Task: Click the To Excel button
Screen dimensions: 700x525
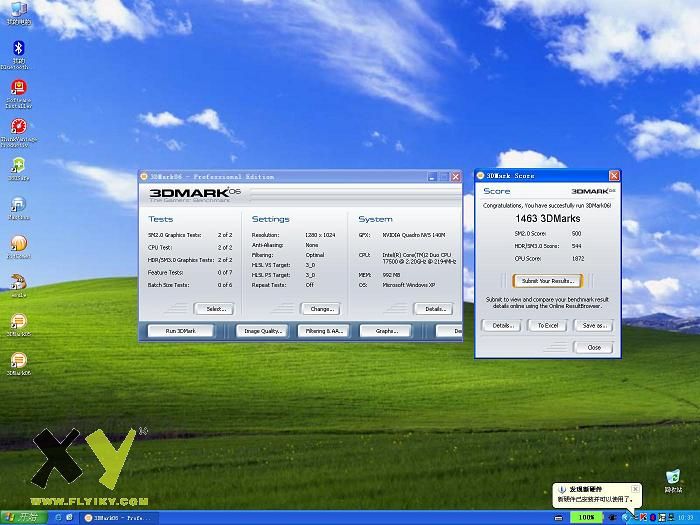Action: pyautogui.click(x=548, y=325)
